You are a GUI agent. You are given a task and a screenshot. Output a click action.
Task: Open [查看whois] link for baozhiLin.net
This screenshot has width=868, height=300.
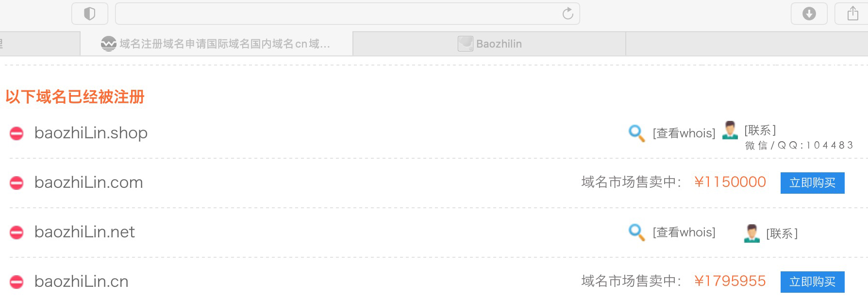[684, 232]
